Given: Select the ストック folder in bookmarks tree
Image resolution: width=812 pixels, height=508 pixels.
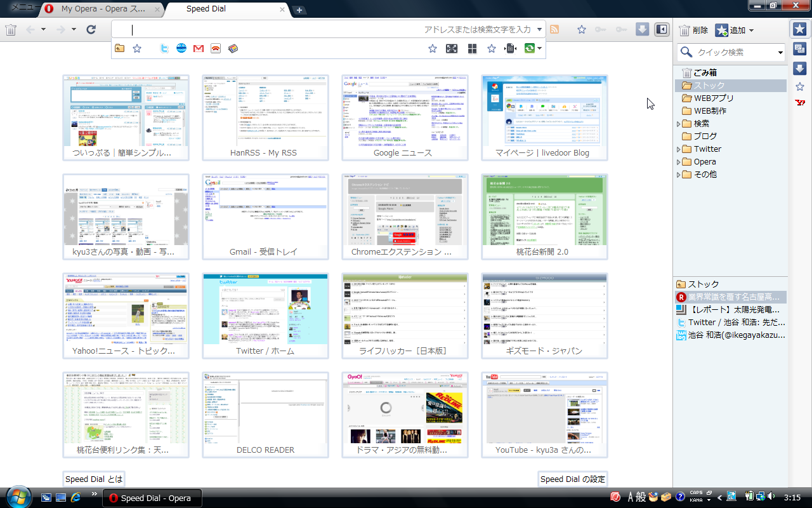Looking at the screenshot, I should (x=731, y=86).
